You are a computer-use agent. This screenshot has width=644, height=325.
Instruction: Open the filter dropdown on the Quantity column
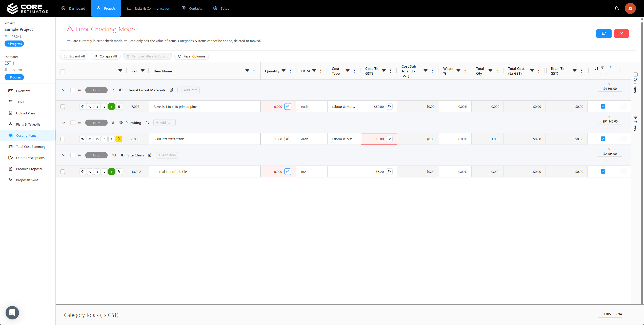click(x=283, y=71)
